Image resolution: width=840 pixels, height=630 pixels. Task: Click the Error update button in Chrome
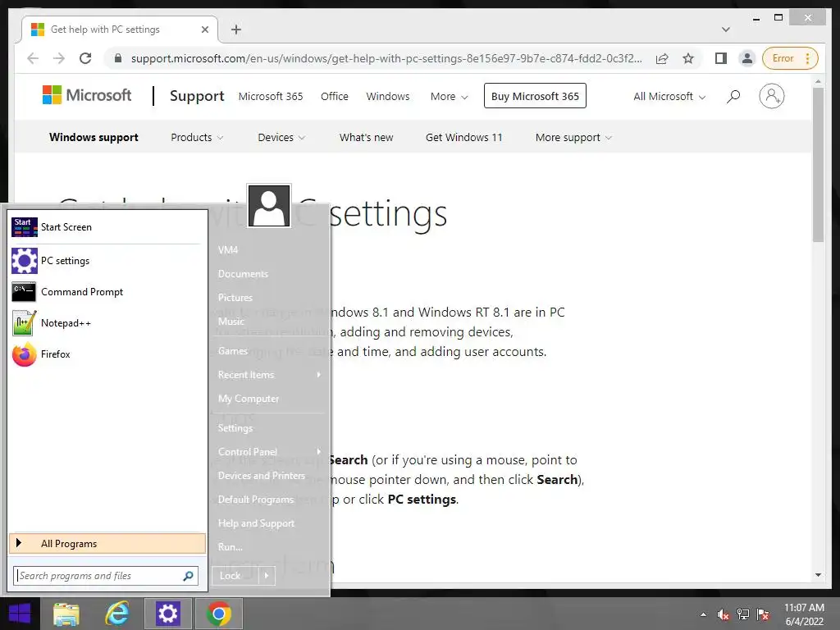tap(788, 58)
